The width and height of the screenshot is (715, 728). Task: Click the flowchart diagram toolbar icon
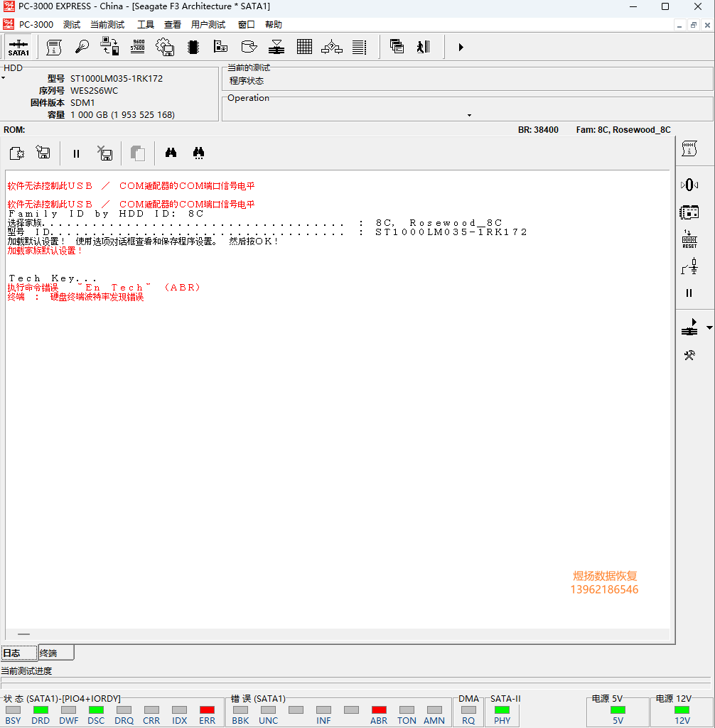click(332, 47)
